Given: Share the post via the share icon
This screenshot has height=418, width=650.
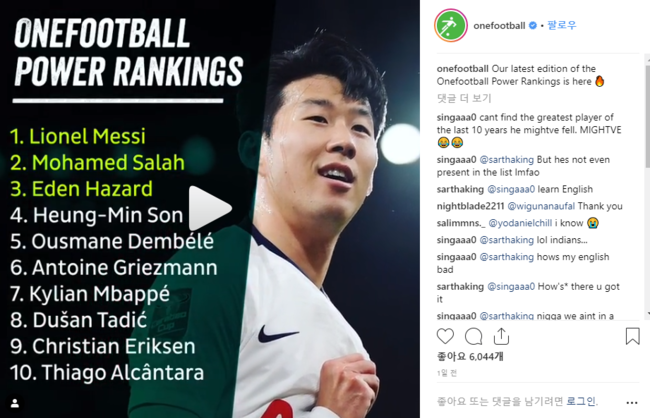Looking at the screenshot, I should coord(501,336).
